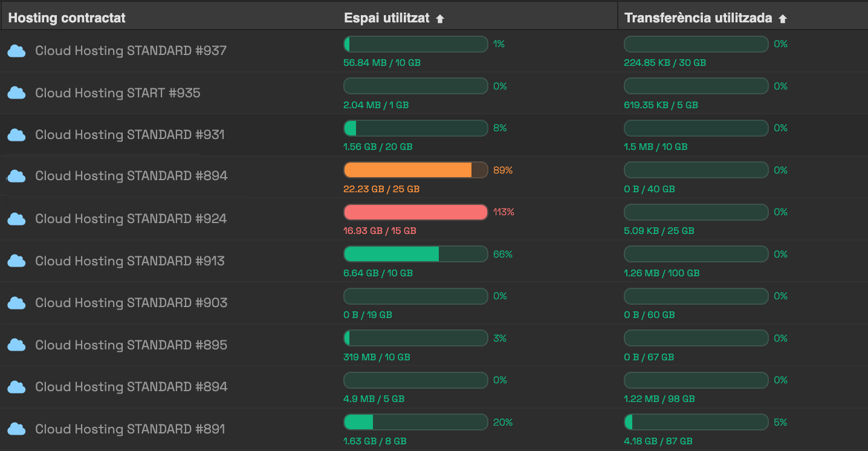Click the cloud icon for hosting #891
This screenshot has height=451, width=868.
click(x=16, y=429)
